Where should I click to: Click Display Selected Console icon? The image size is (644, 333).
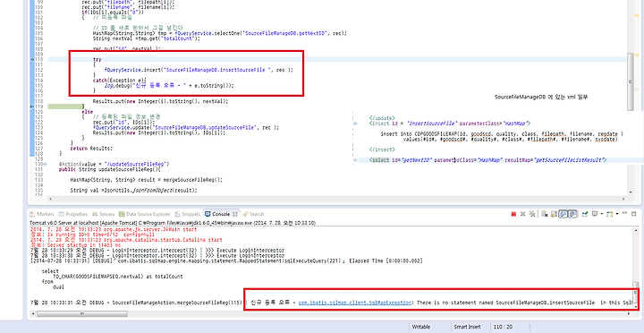594,214
